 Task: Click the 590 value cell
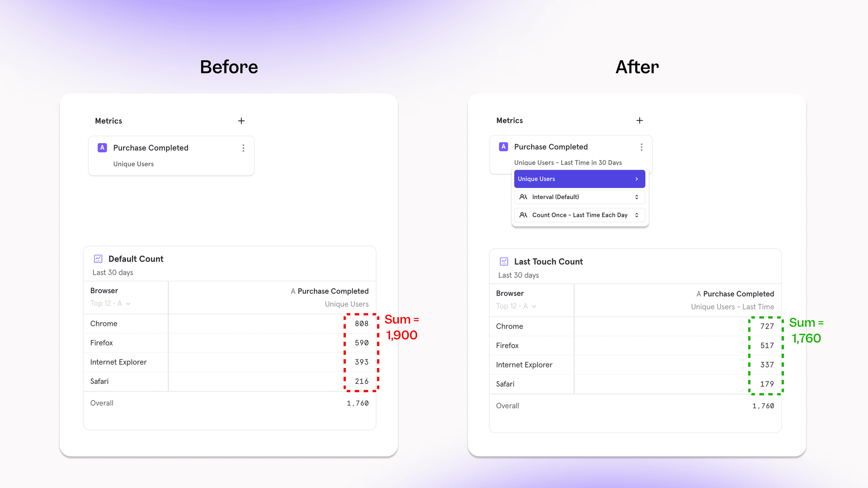[362, 343]
